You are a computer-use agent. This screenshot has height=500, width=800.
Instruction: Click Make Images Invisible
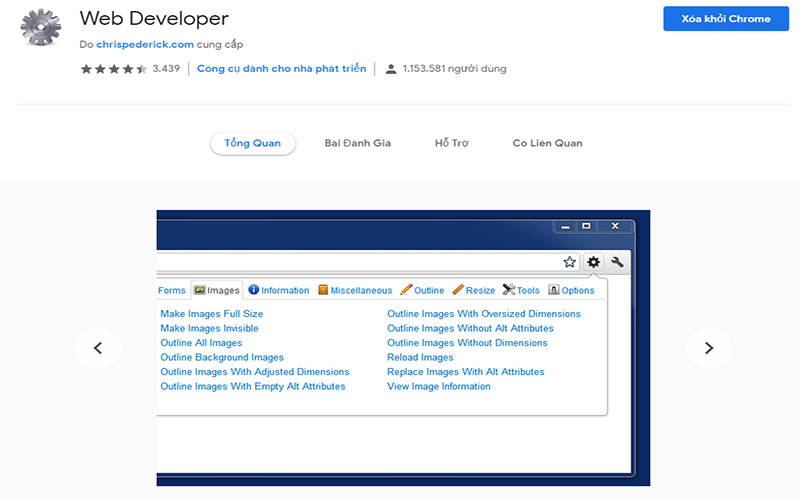(x=209, y=328)
